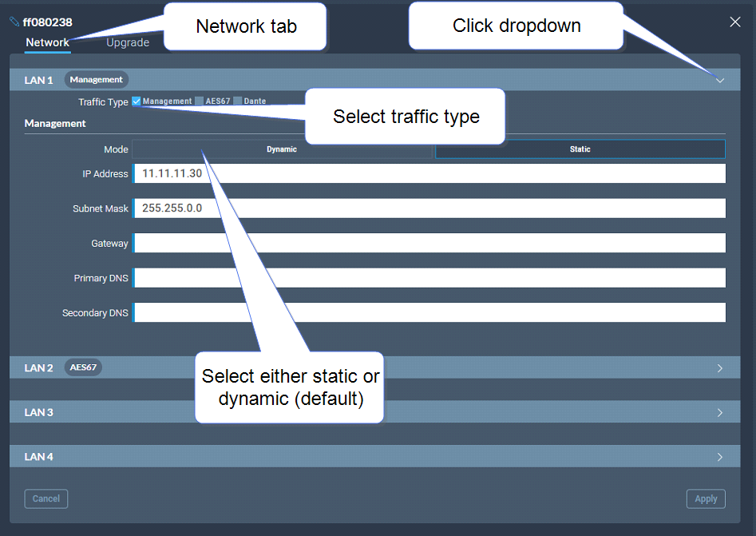
Task: Click the ff080238 device name
Action: click(47, 22)
